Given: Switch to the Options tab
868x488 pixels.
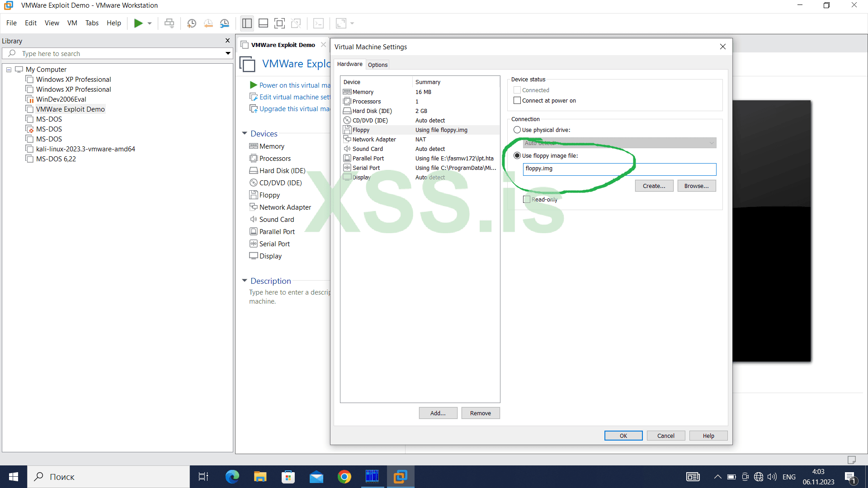Looking at the screenshot, I should (x=377, y=64).
